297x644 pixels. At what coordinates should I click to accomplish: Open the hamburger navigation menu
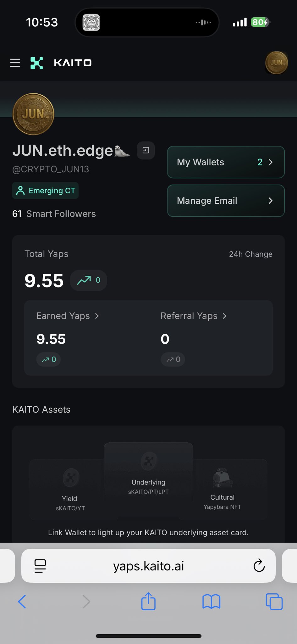coord(15,63)
